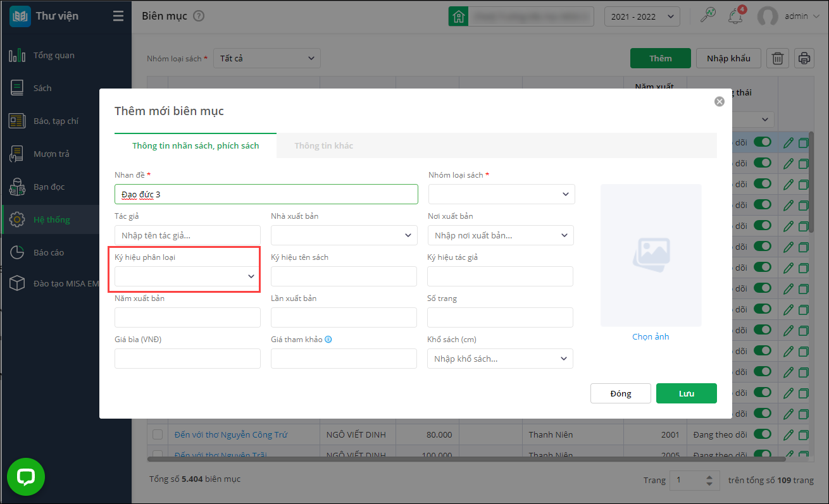Click the Ký hiệu tên sách field
Viewport: 829px width, 504px height.
[x=344, y=276]
